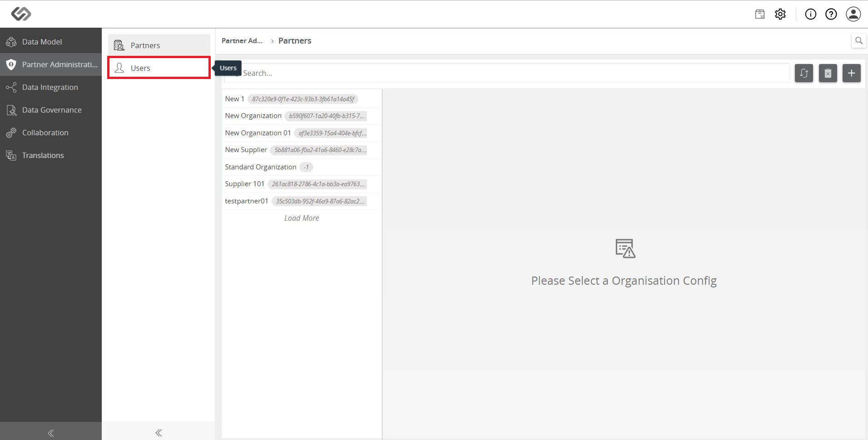Open Collaboration menu item

pos(51,133)
